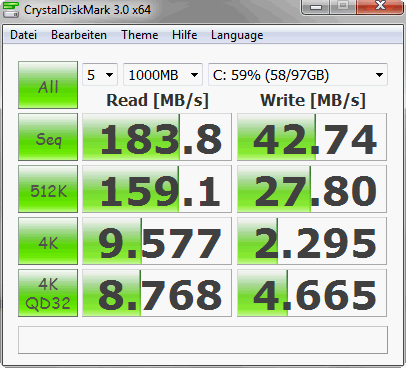This screenshot has height=368, width=406.
Task: Run all benchmarks with All button
Action: point(48,85)
